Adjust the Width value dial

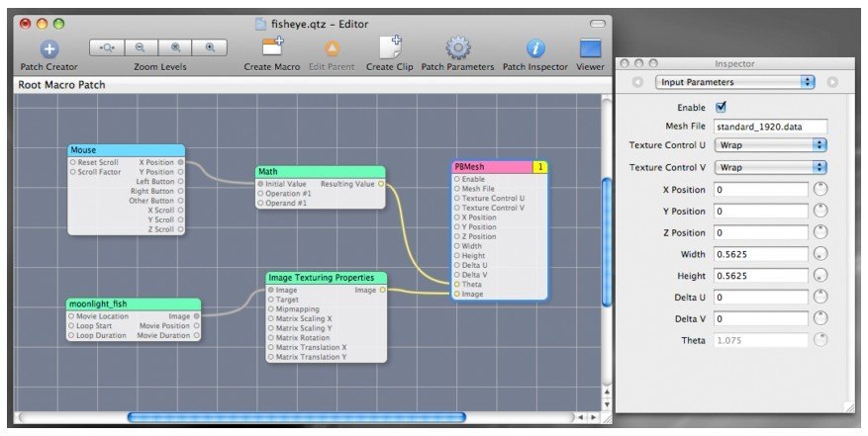(x=820, y=254)
